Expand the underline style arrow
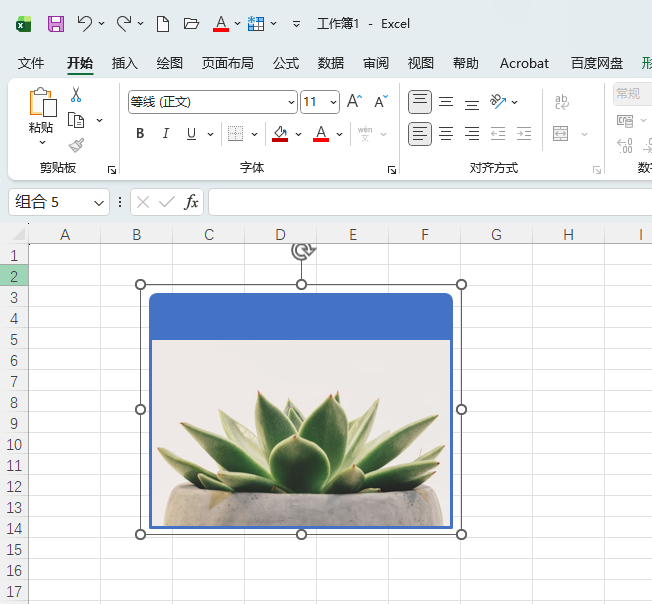The image size is (652, 604). [x=210, y=134]
